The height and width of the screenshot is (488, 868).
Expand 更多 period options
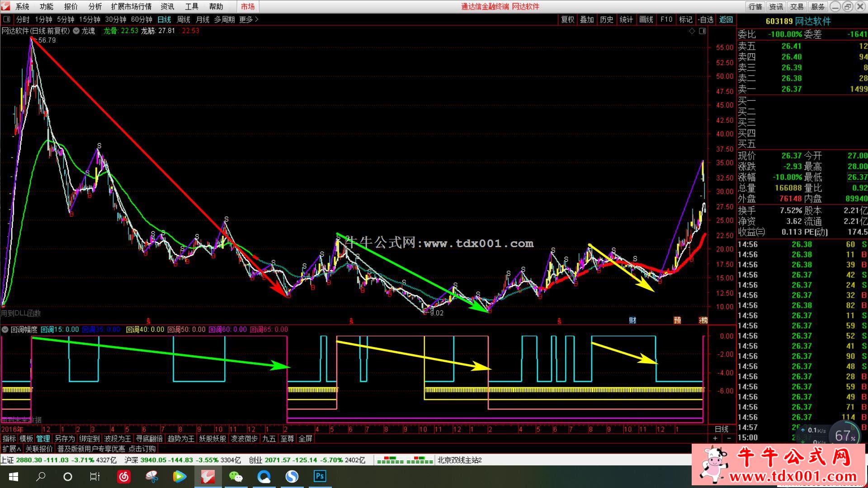click(249, 19)
